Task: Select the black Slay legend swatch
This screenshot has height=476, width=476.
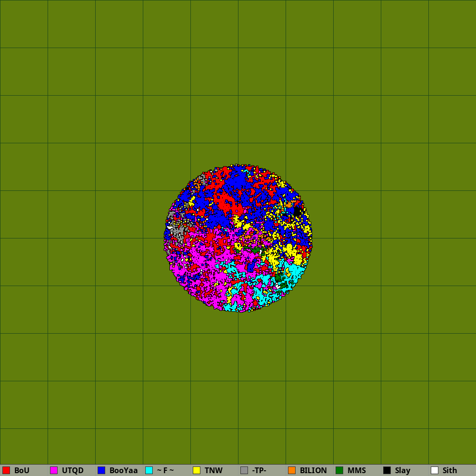Action: point(387,470)
